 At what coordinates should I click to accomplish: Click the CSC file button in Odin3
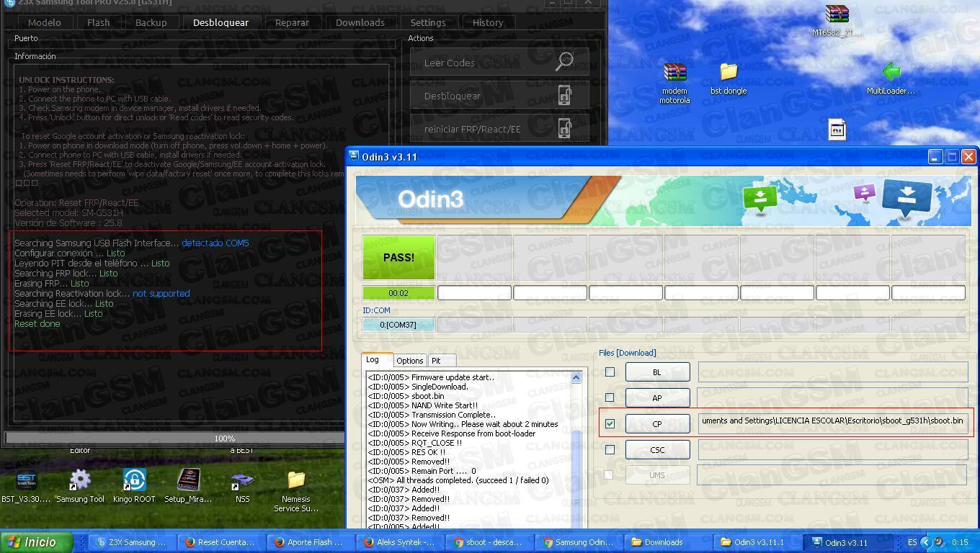[x=657, y=449]
